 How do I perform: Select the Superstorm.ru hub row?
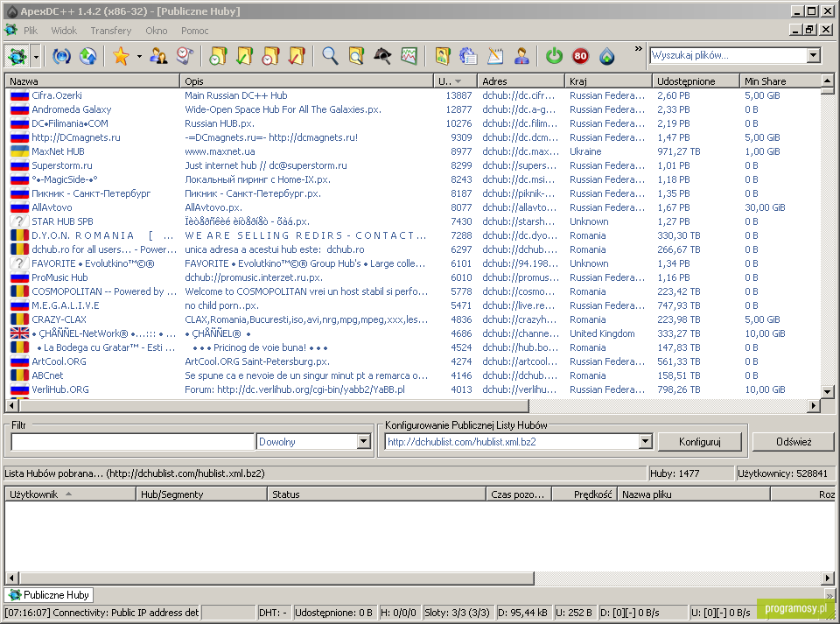pyautogui.click(x=412, y=165)
